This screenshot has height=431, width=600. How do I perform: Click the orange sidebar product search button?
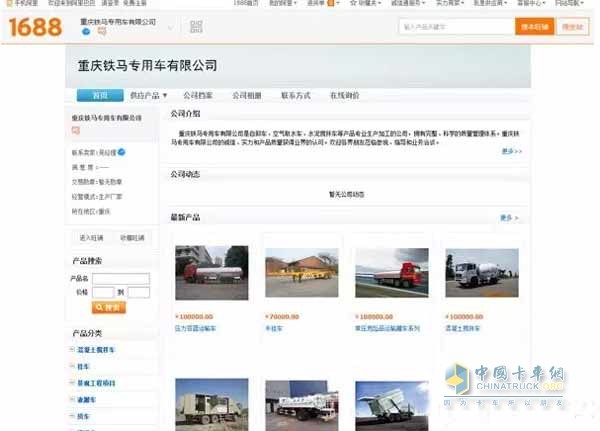[109, 307]
